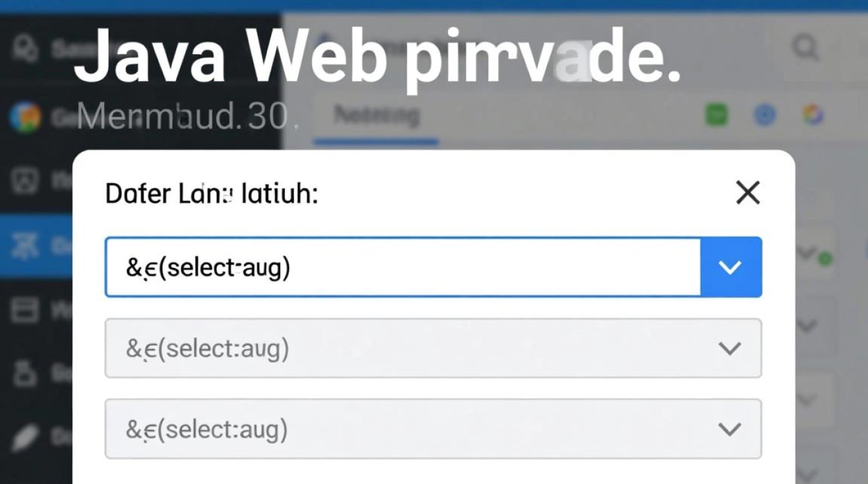Open search with the magnifier icon
The width and height of the screenshot is (868, 484).
806,48
